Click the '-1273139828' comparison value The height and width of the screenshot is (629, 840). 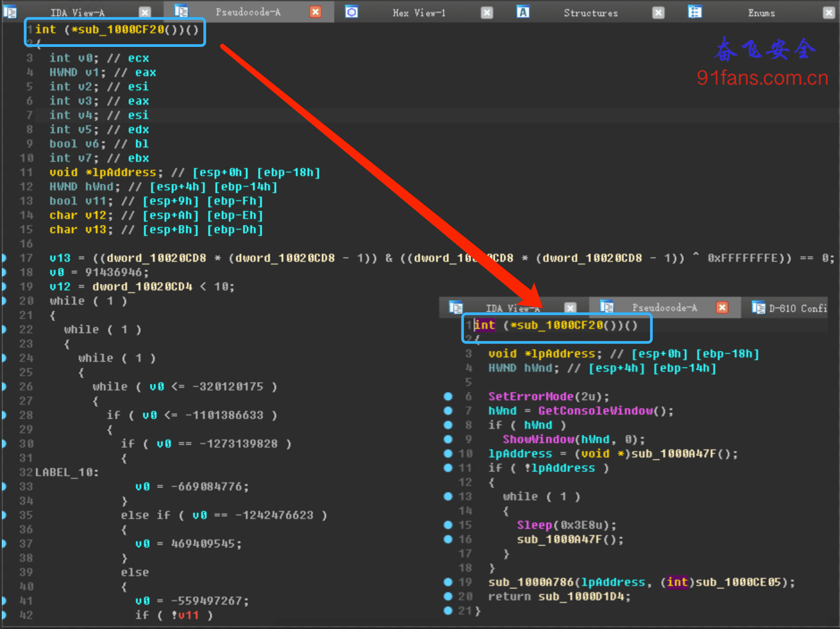[x=239, y=444]
